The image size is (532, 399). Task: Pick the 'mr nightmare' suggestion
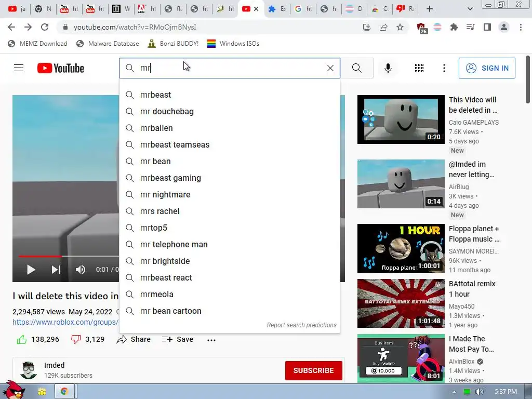(229, 194)
